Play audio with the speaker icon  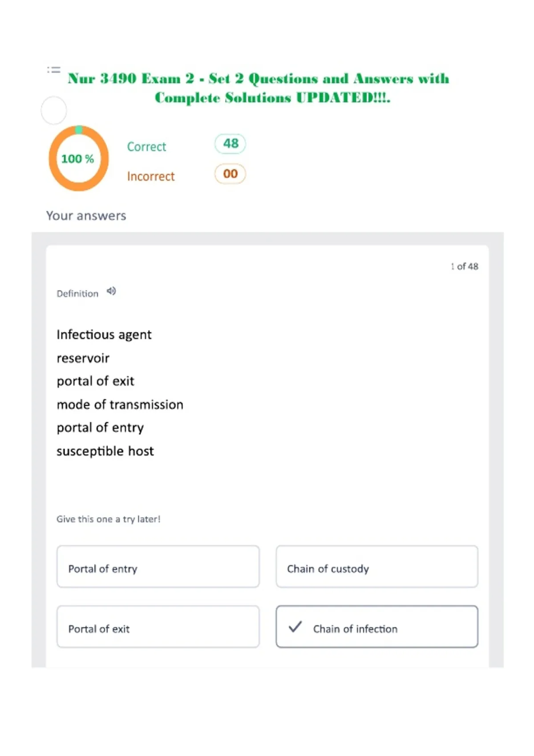(x=111, y=291)
